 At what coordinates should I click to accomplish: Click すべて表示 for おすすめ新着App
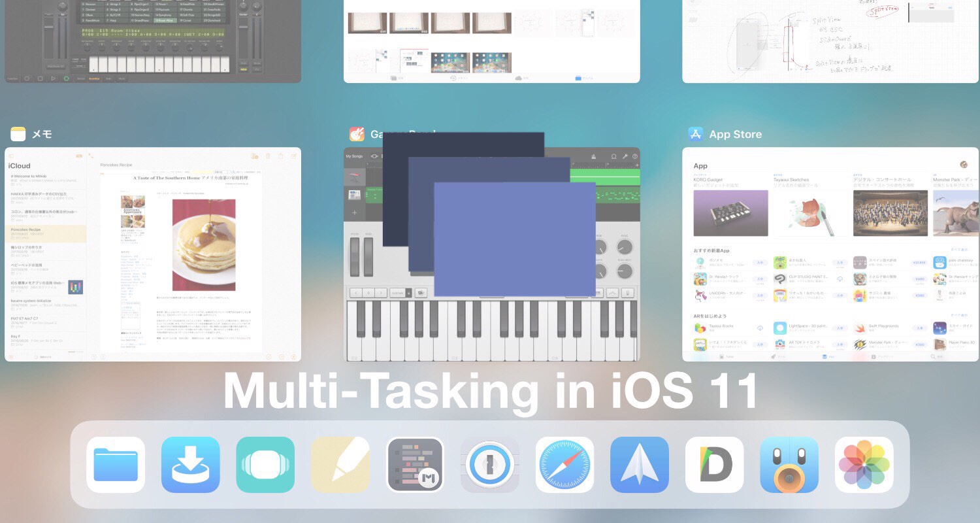click(959, 250)
